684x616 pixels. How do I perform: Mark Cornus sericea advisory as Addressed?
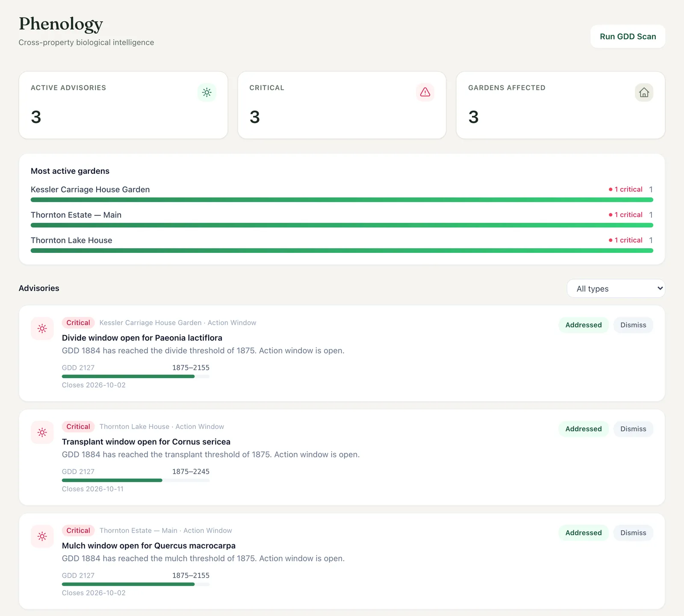click(584, 429)
